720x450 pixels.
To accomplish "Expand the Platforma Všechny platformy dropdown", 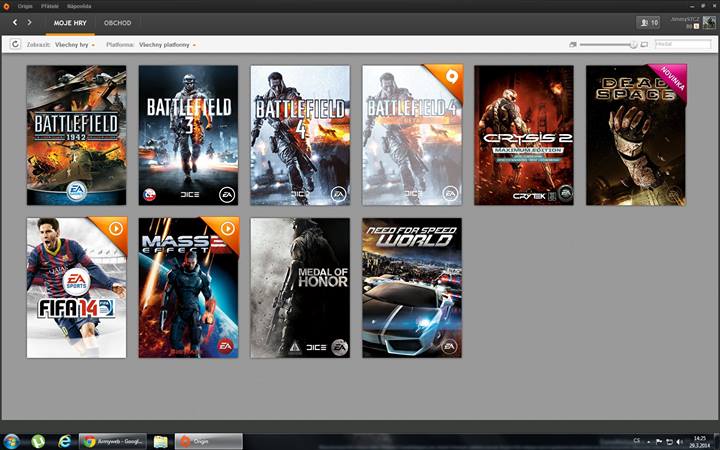I will 167,45.
